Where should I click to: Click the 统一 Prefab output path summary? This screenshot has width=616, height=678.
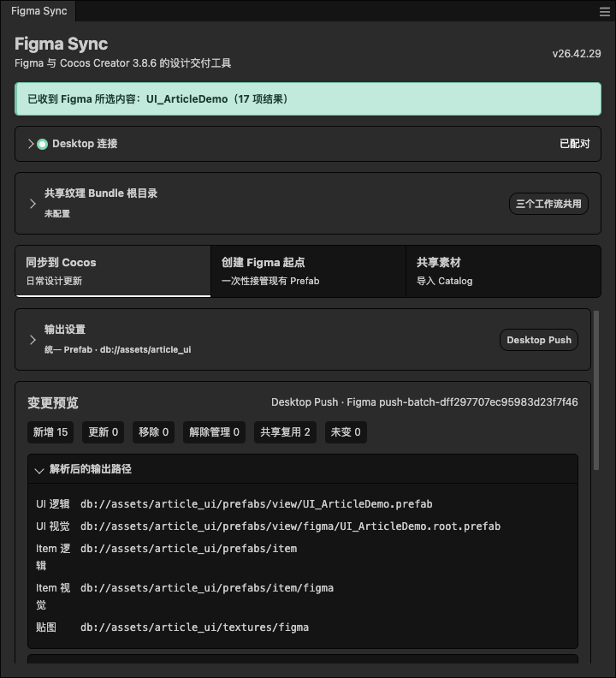coord(117,349)
